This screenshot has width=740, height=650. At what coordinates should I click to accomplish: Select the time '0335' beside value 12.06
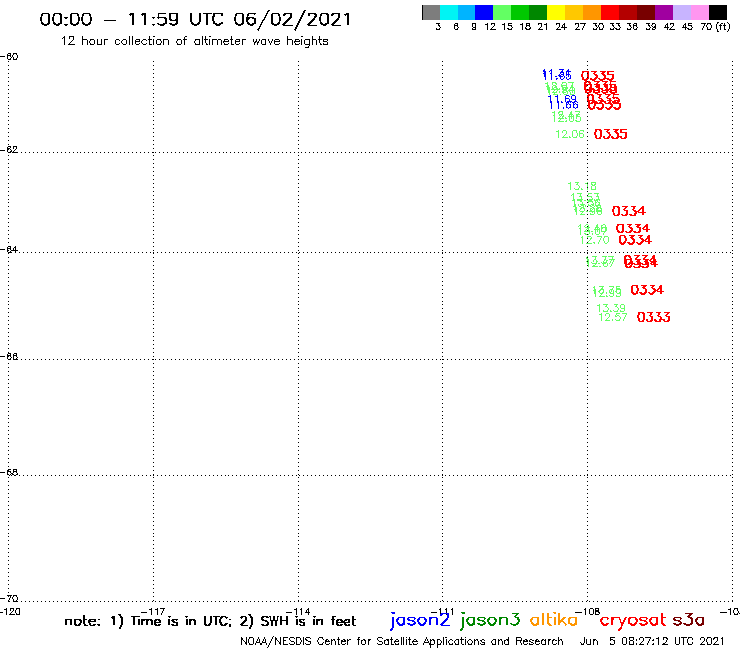[610, 135]
